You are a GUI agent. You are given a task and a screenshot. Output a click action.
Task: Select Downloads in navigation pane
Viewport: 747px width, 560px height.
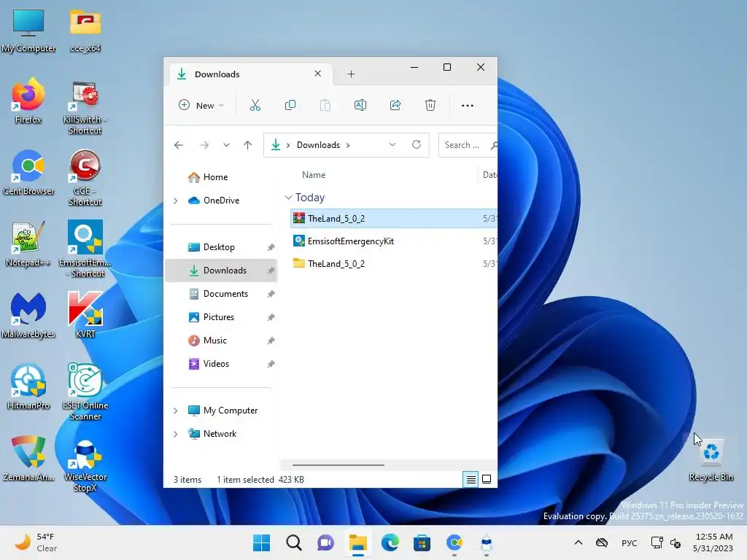click(221, 271)
